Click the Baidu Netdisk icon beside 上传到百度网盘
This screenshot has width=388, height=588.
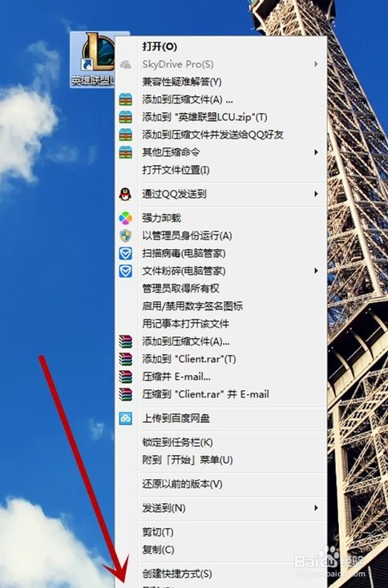(125, 418)
